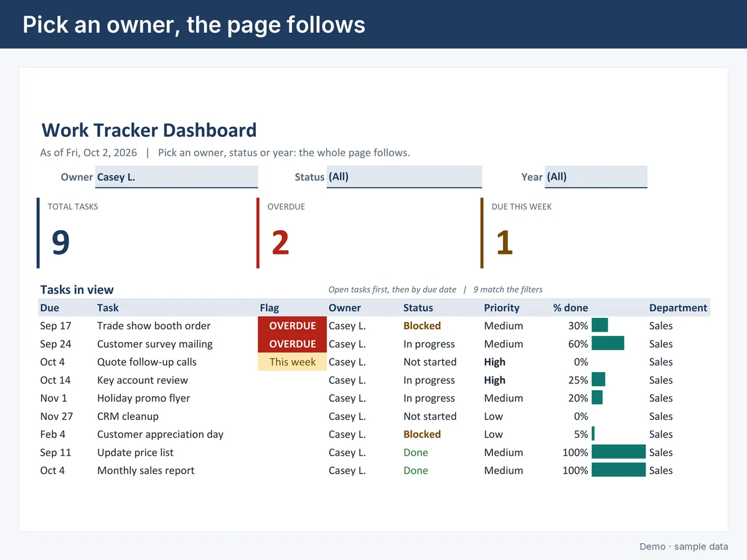This screenshot has width=747, height=560.
Task: Click Blocked status for Customer appreciation day
Action: [422, 434]
